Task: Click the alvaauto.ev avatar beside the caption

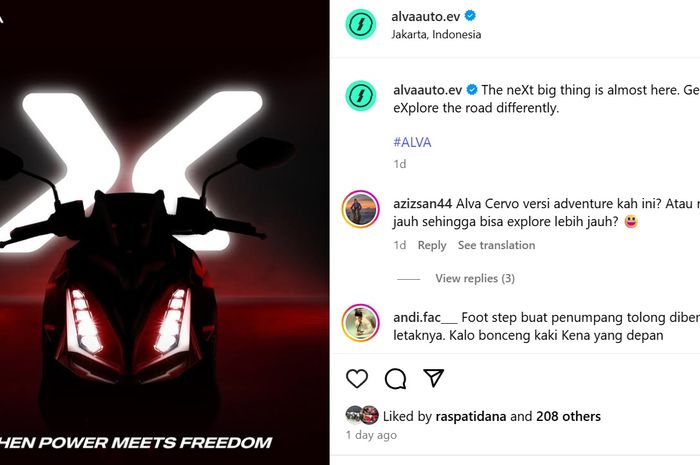Action: point(361,95)
